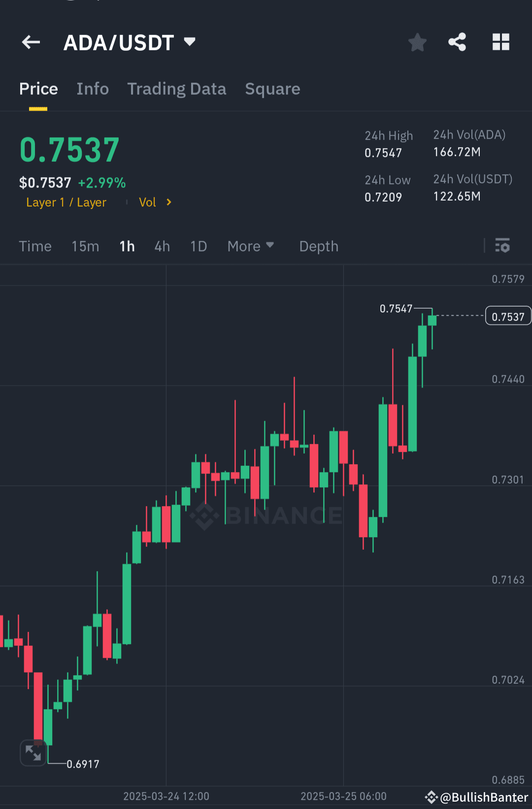Click the grid layout icon top right

pyautogui.click(x=501, y=42)
